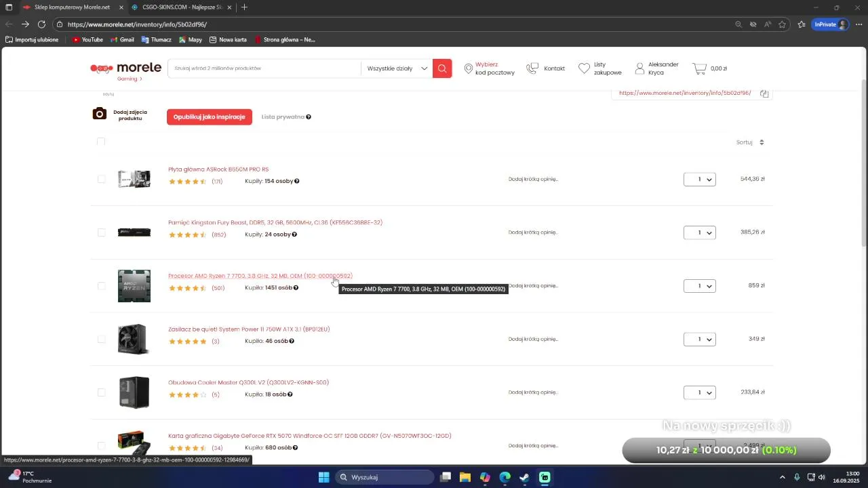Show hidden system tray icons chevron

(782, 477)
